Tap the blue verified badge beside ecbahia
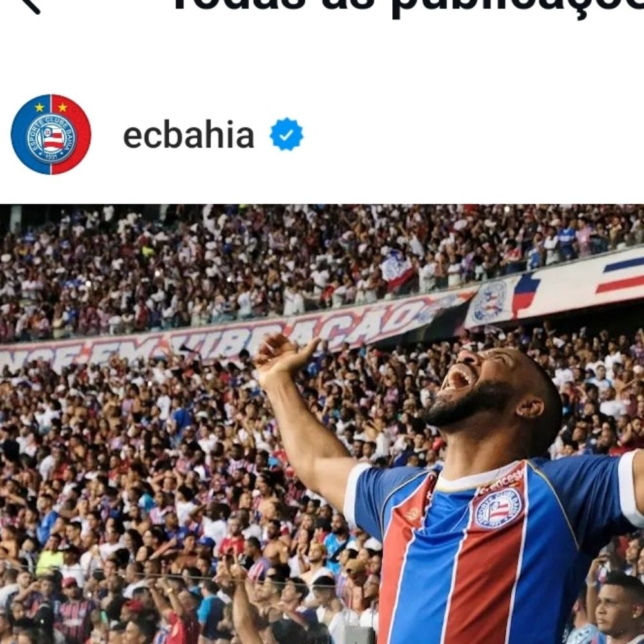This screenshot has height=644, width=644. [287, 135]
